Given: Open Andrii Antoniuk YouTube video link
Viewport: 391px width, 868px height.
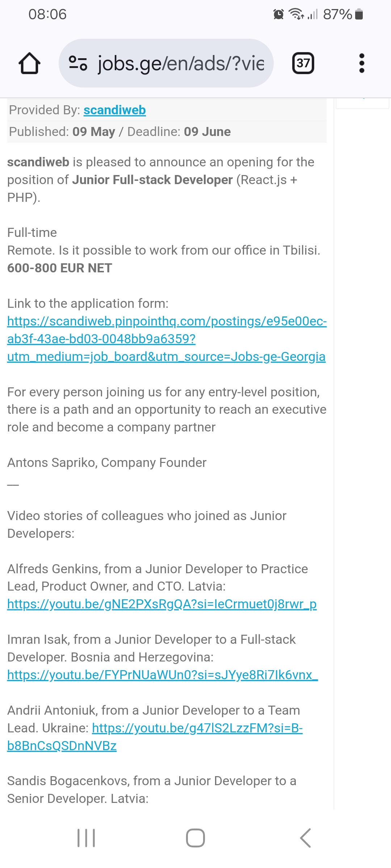Looking at the screenshot, I should (197, 728).
